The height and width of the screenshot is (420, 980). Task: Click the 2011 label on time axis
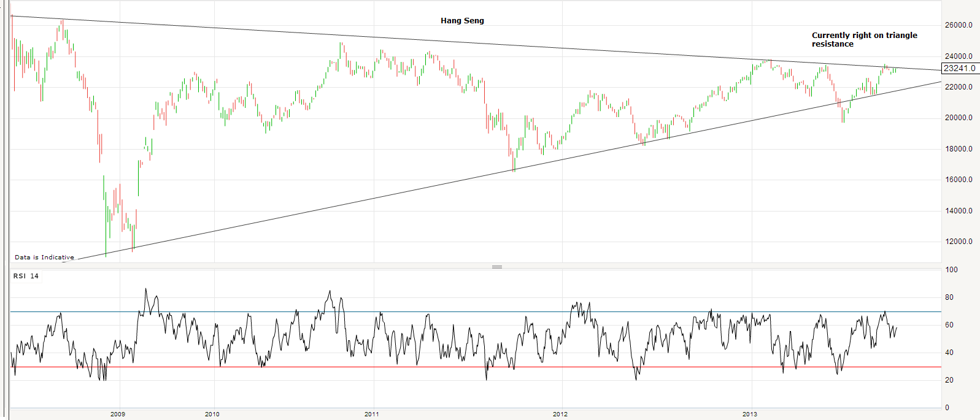pos(371,414)
